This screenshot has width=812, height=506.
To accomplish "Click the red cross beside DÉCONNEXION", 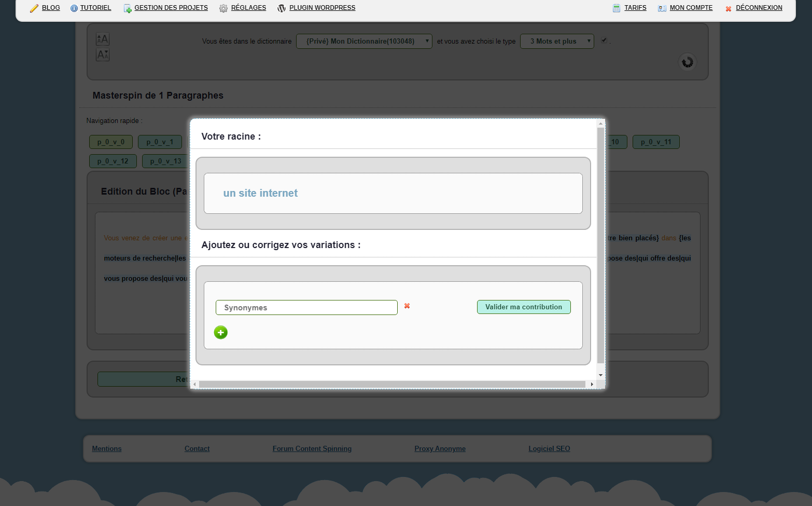I will click(x=729, y=9).
